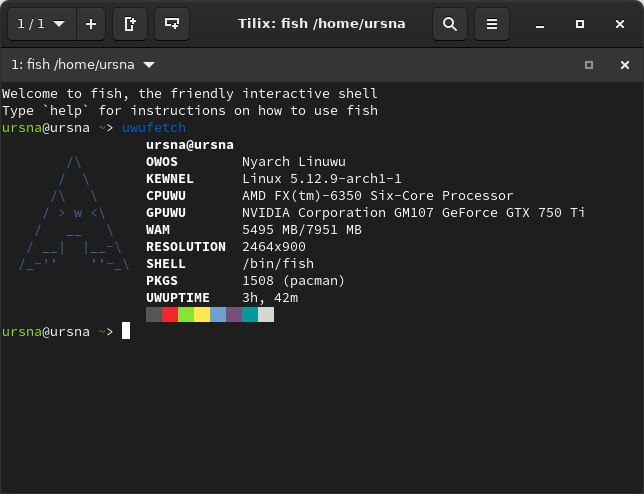Click the yellow color block
The image size is (644, 494).
(x=202, y=315)
